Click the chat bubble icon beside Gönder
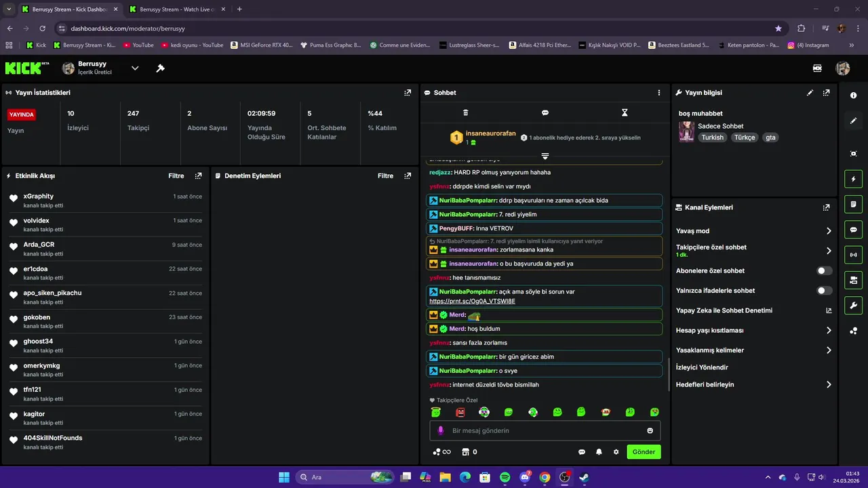 pos(582,452)
